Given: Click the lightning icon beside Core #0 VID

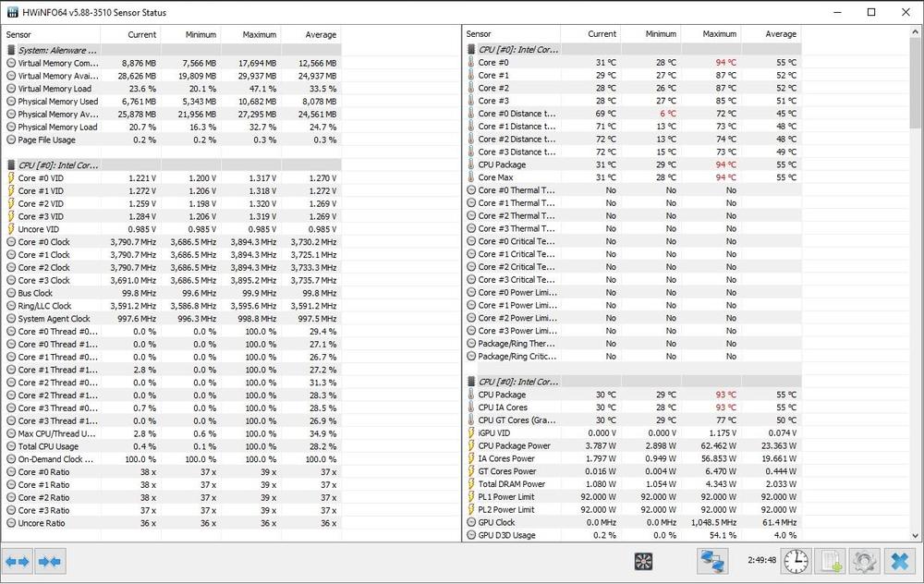Looking at the screenshot, I should [x=11, y=178].
